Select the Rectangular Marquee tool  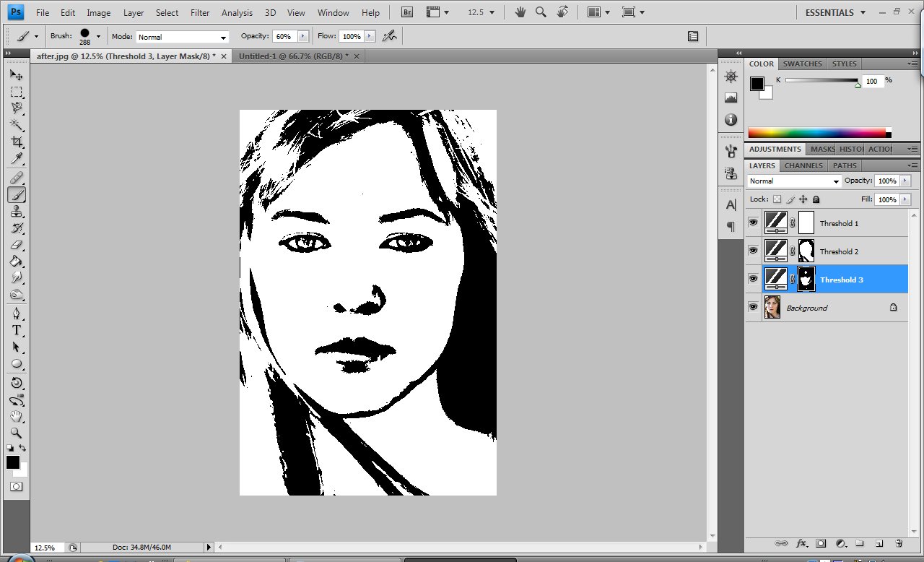point(16,92)
